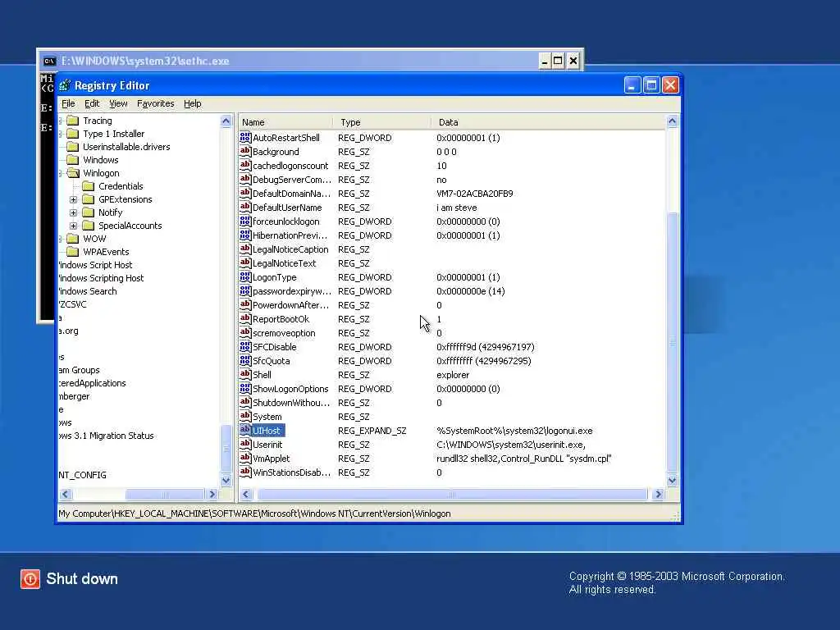Click the SFCDisable DWORD icon
This screenshot has height=630, width=840.
tap(244, 347)
